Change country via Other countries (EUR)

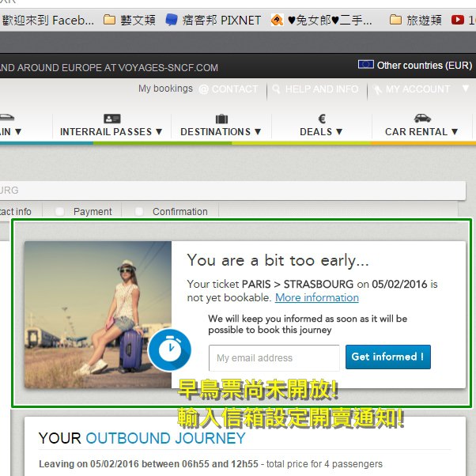(x=424, y=66)
